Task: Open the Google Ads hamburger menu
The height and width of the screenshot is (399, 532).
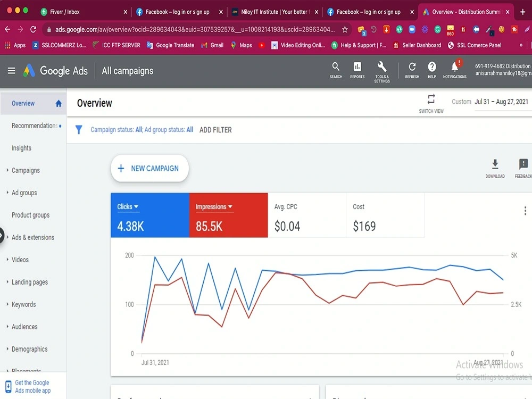Action: [x=12, y=71]
